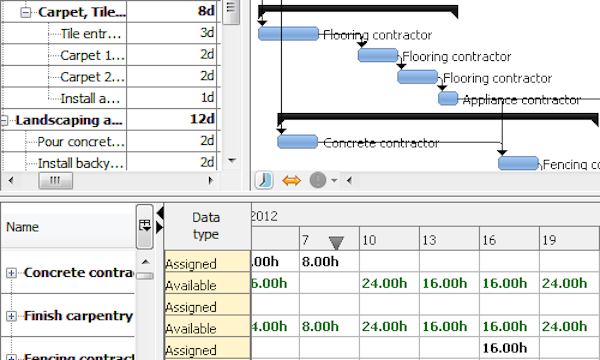Toggle the clock timescale icon below the Gantt chart
Image resolution: width=600 pixels, height=360 pixels.
264,180
